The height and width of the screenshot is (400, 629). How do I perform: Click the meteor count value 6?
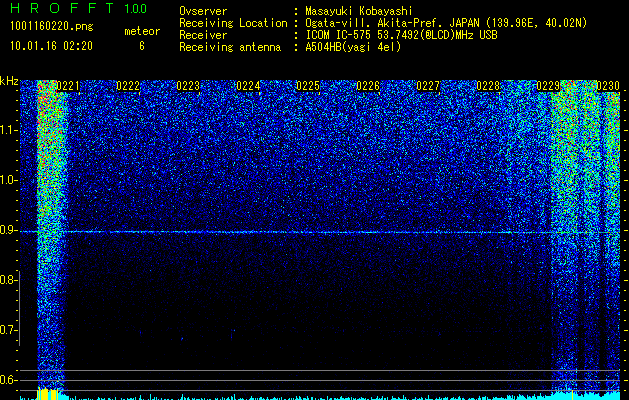(142, 46)
